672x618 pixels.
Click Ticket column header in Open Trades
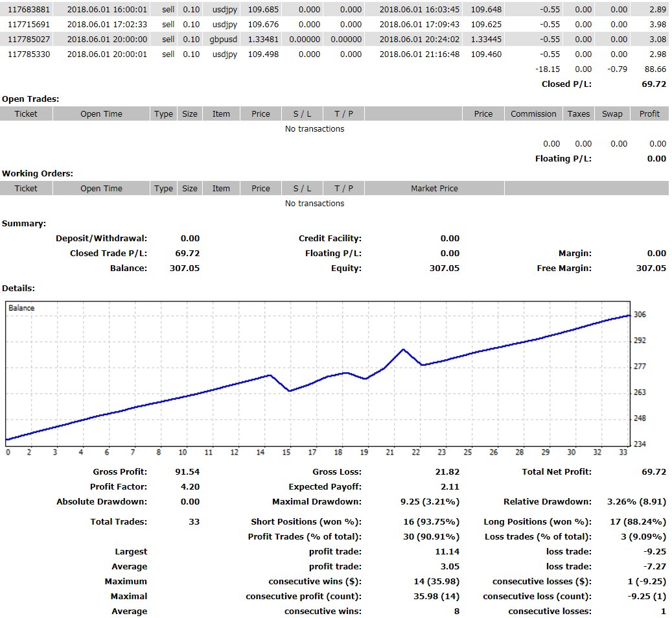(x=26, y=114)
